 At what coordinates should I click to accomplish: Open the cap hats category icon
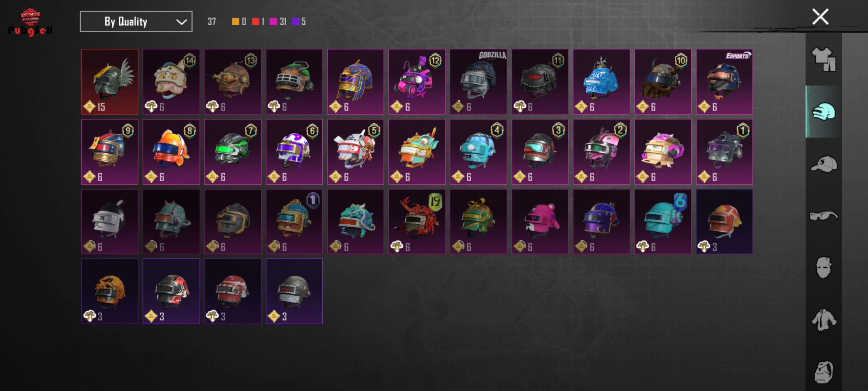(x=823, y=164)
